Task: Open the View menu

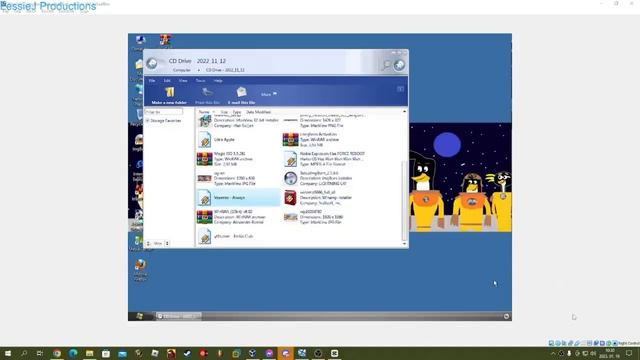Action: point(183,80)
